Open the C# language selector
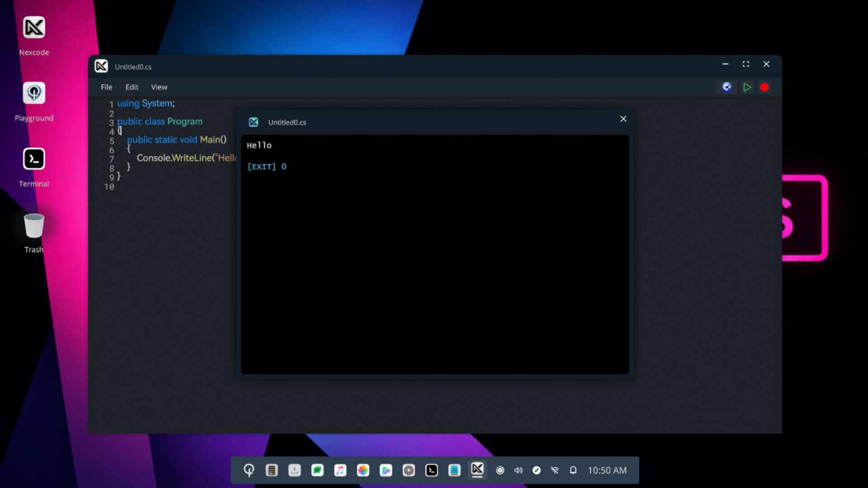Image resolution: width=868 pixels, height=488 pixels. pos(726,87)
